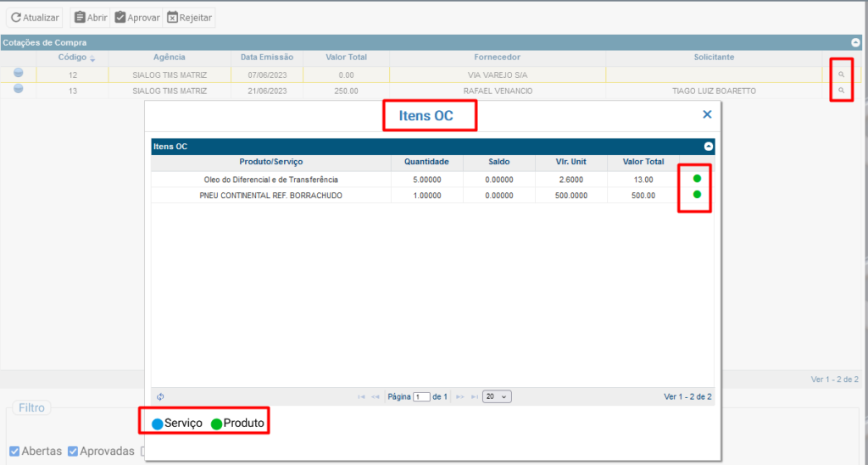
Task: Open the rows-per-page dropdown showing 20
Action: pyautogui.click(x=497, y=396)
